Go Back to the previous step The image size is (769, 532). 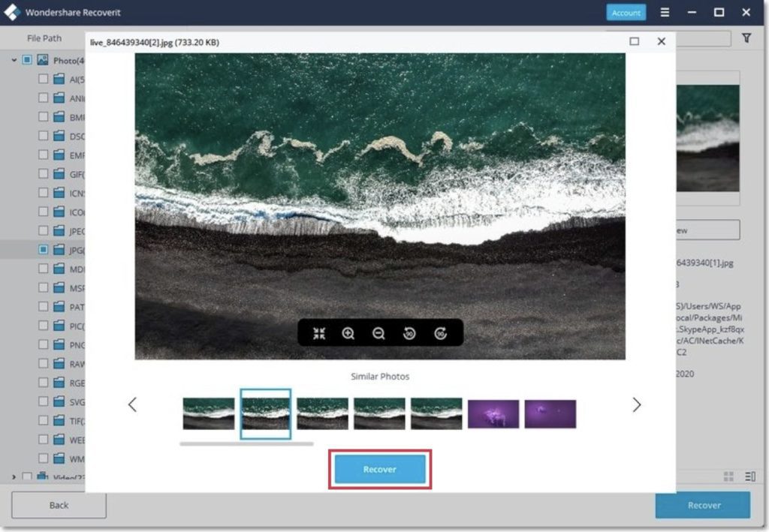[59, 505]
